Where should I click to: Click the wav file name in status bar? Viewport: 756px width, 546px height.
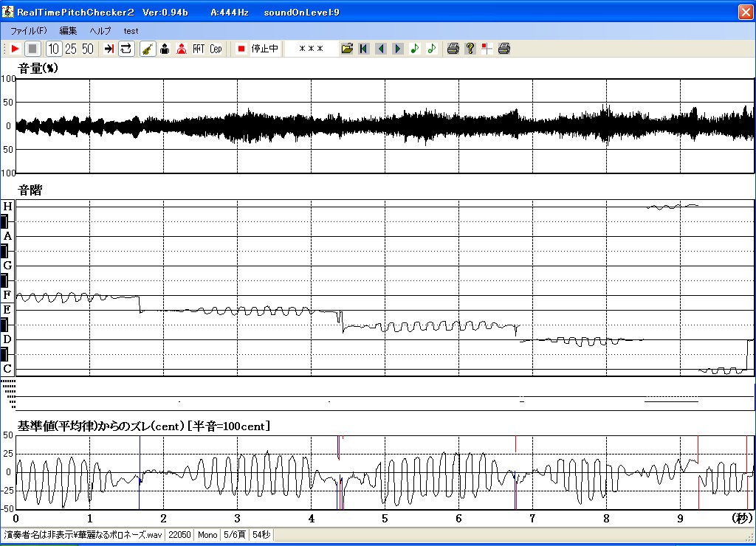pos(83,535)
